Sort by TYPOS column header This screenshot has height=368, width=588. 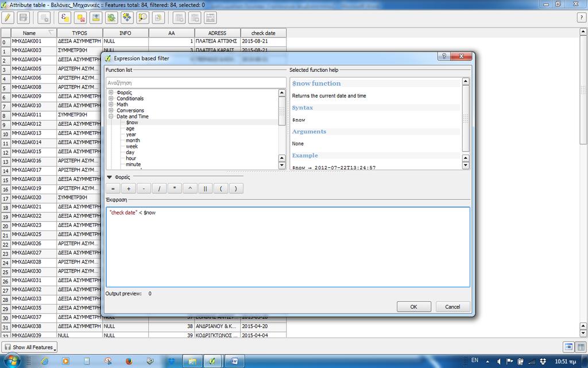point(79,33)
